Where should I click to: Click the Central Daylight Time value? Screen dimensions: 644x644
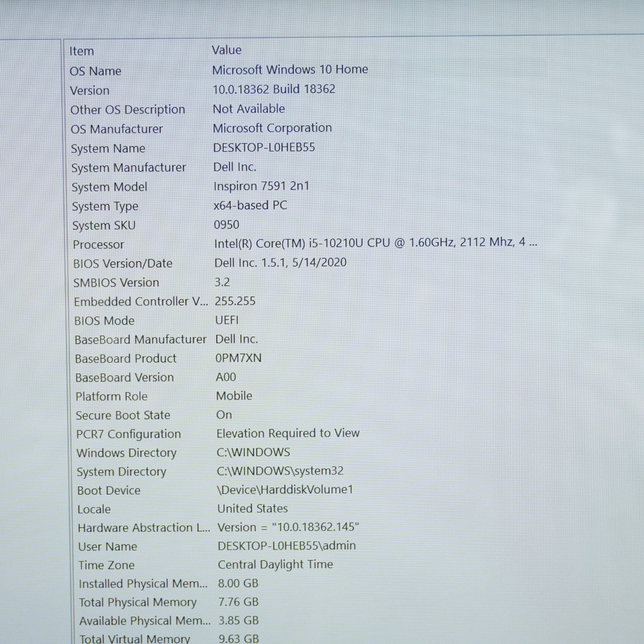[276, 565]
